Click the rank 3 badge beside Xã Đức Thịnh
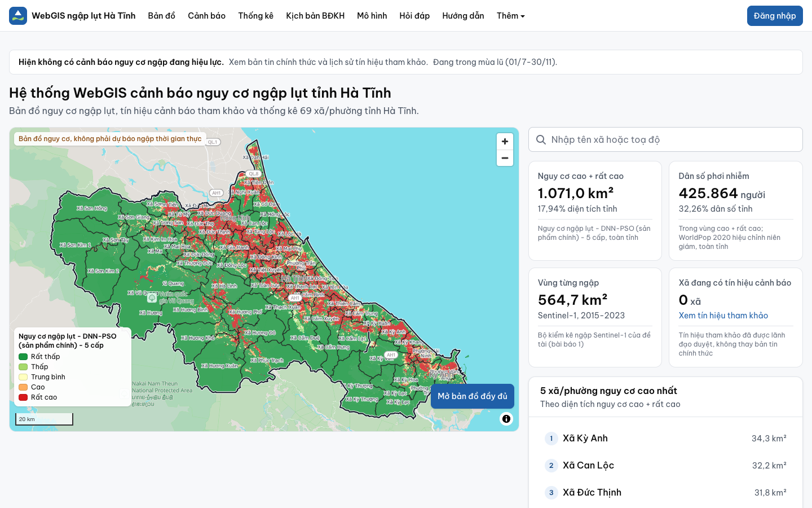812x508 pixels. click(551, 492)
